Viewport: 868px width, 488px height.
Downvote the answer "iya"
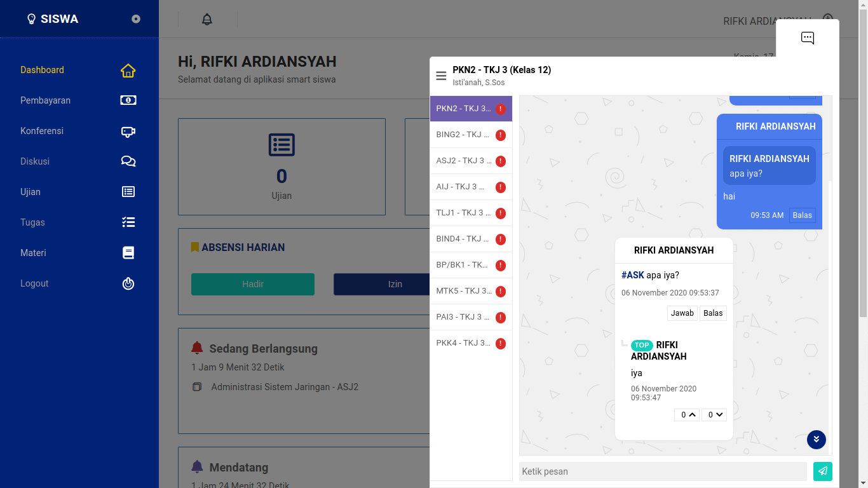pos(714,415)
